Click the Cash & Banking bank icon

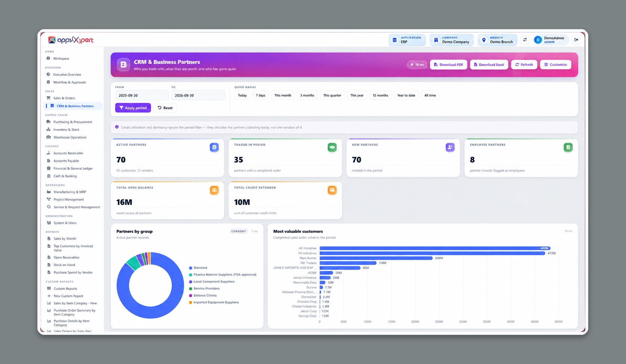[x=49, y=176]
